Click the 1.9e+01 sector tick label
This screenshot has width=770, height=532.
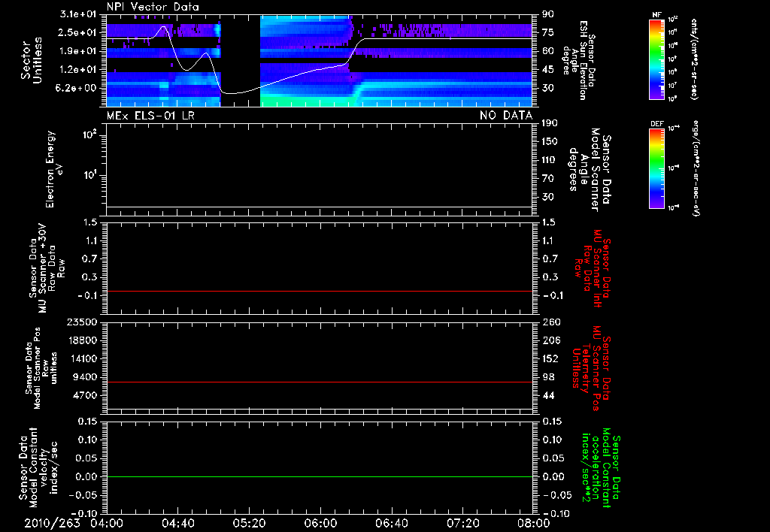[78, 51]
